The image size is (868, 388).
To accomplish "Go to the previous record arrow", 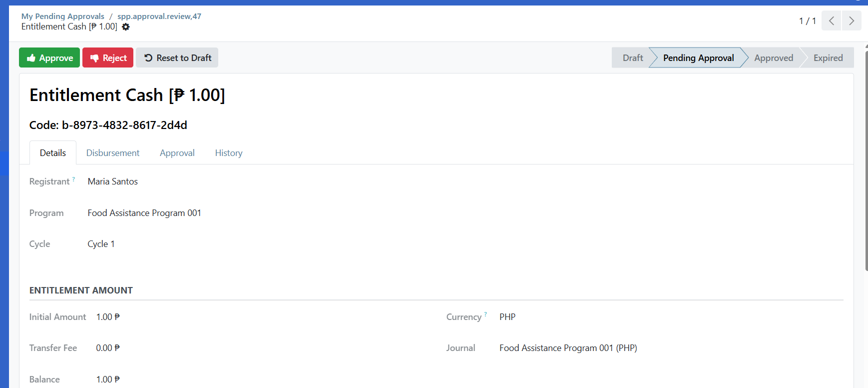I will [831, 21].
